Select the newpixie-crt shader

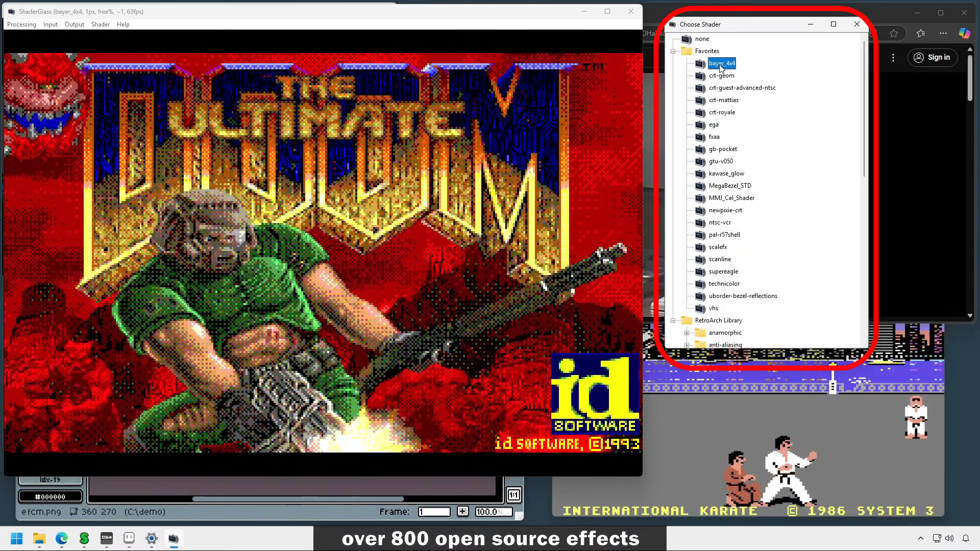(725, 210)
